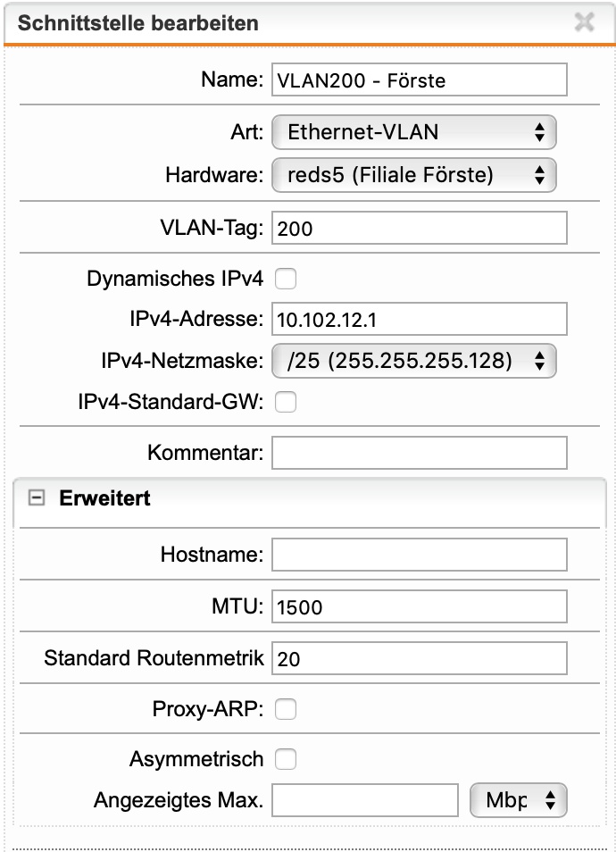Click into the IPv4-Adresse field

coord(419,319)
